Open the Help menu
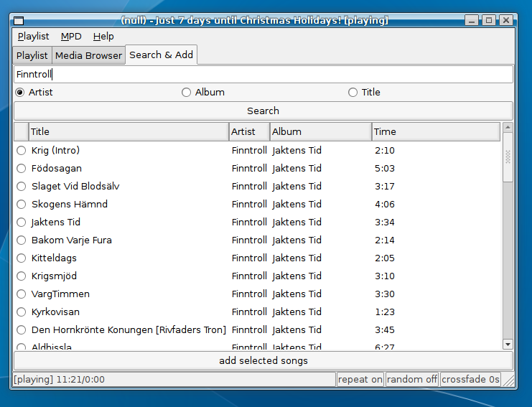This screenshot has height=407, width=532. point(103,37)
